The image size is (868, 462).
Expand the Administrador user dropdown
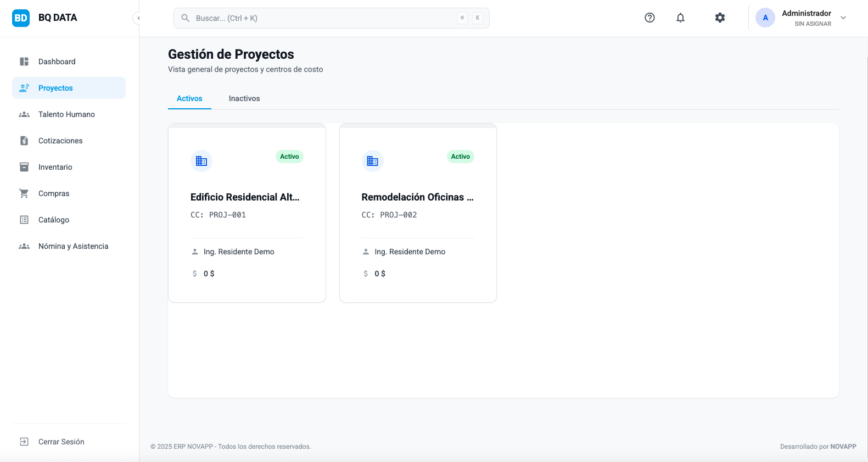click(x=843, y=18)
